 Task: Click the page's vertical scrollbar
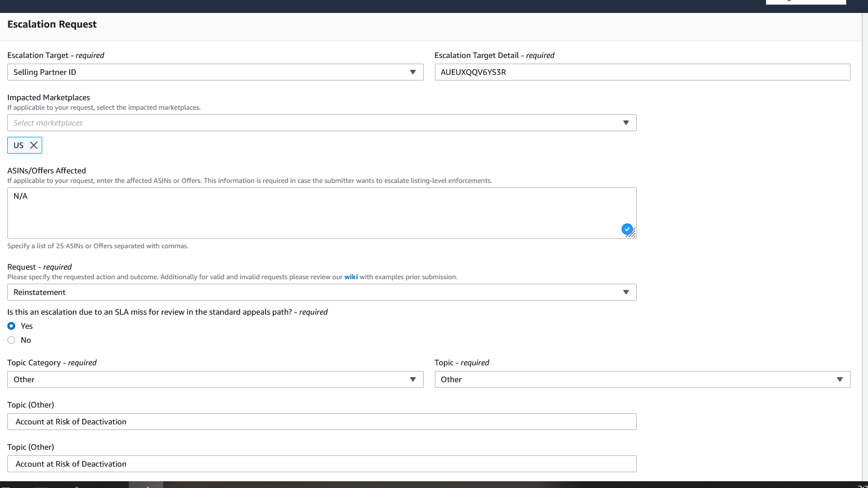click(x=865, y=225)
